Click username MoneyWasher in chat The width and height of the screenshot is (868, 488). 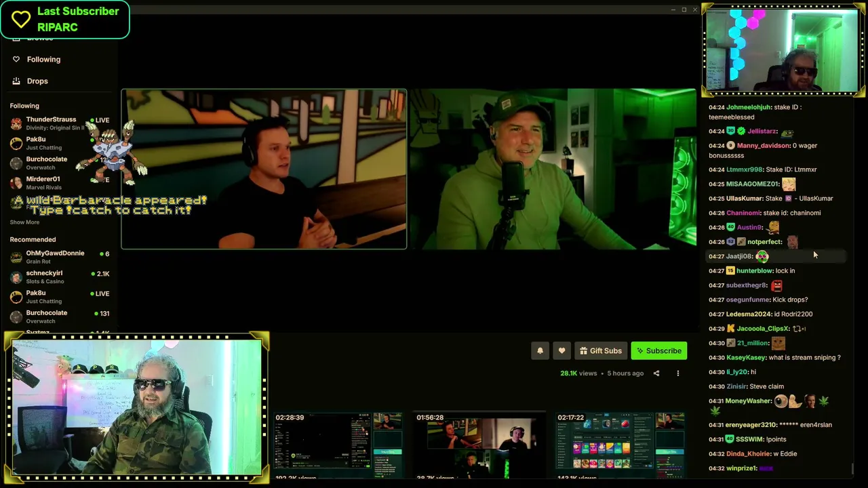tap(749, 401)
